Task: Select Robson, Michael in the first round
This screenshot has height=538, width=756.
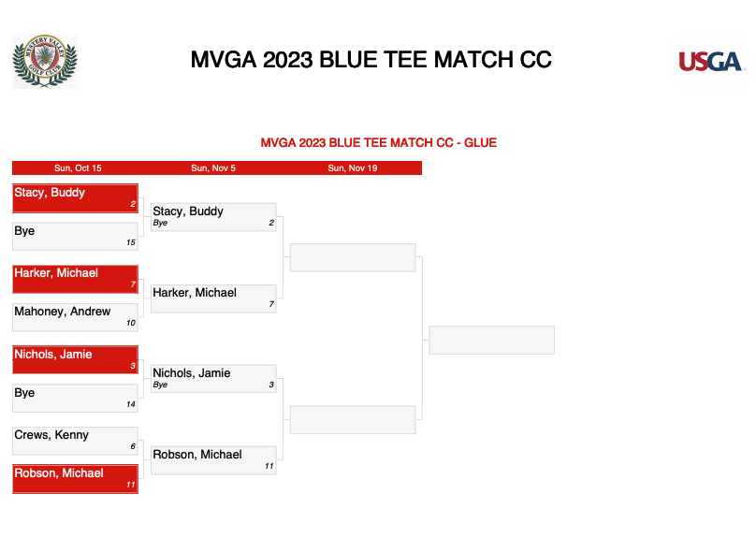Action: pos(75,479)
